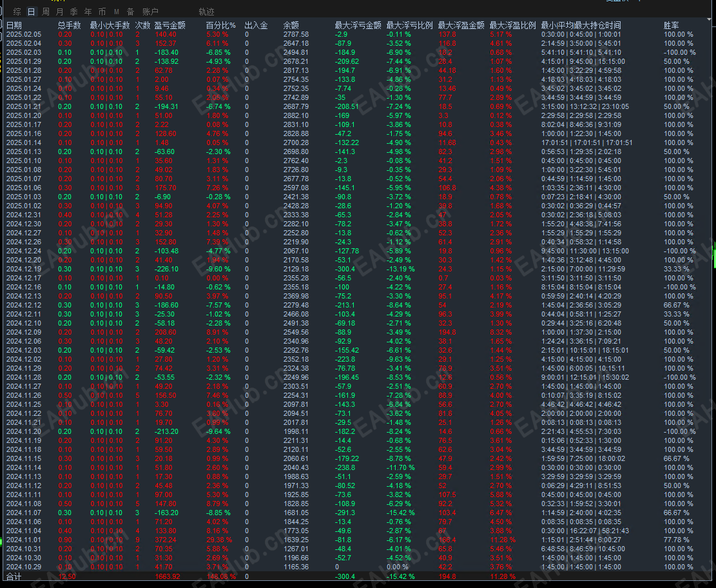Image resolution: width=716 pixels, height=588 pixels.
Task: Click the 最大浮亏金额 column header
Action: click(x=358, y=25)
